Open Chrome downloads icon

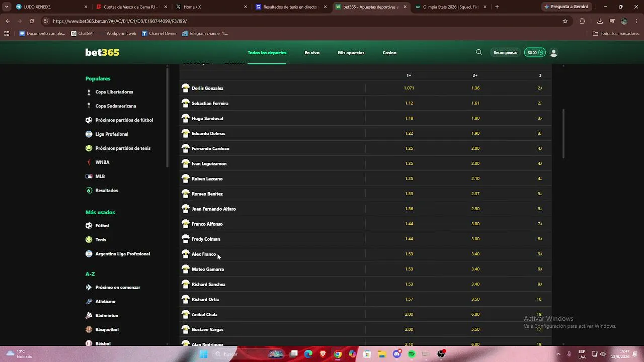[x=600, y=21]
